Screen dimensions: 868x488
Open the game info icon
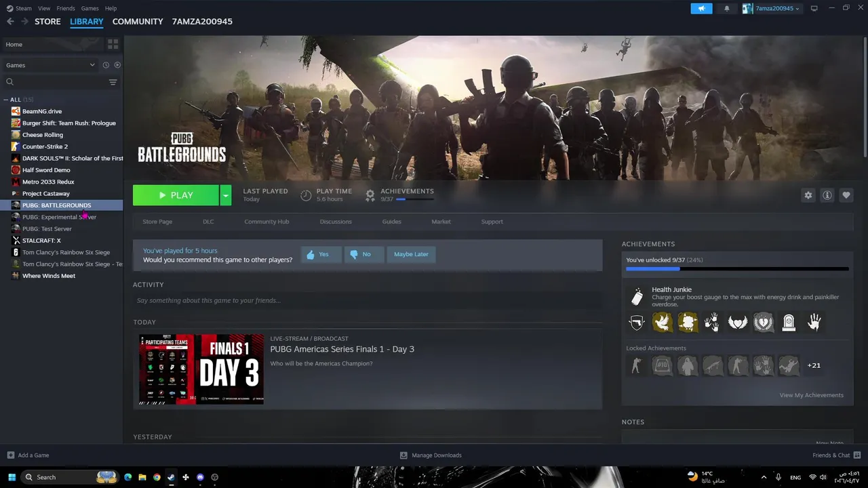point(827,195)
